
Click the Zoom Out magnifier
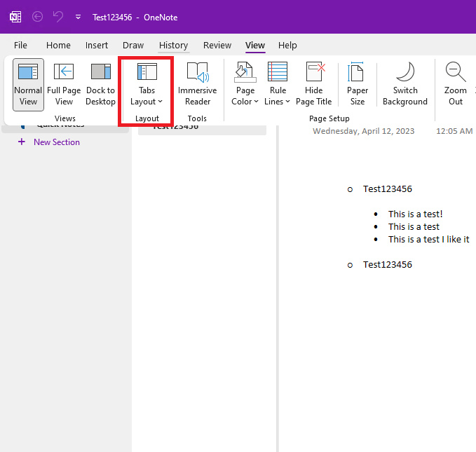pos(456,72)
